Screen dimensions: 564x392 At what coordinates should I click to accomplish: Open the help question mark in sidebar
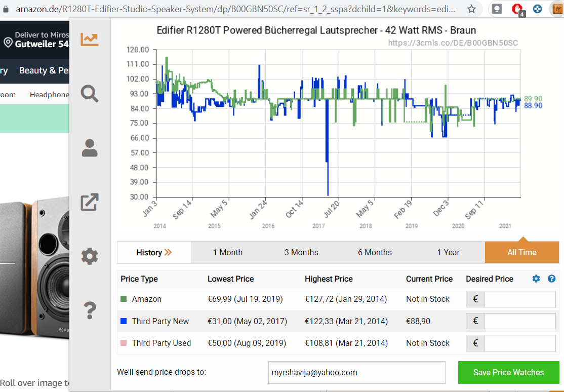pos(90,310)
